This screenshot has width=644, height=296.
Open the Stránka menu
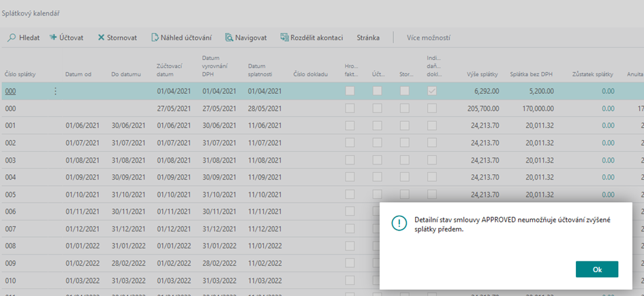(x=368, y=38)
